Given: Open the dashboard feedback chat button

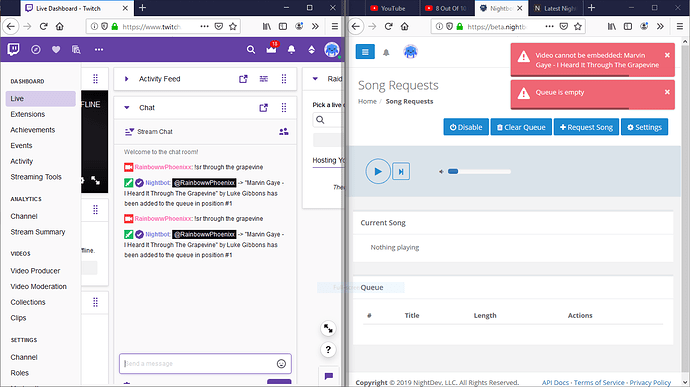Looking at the screenshot, I should point(329,376).
